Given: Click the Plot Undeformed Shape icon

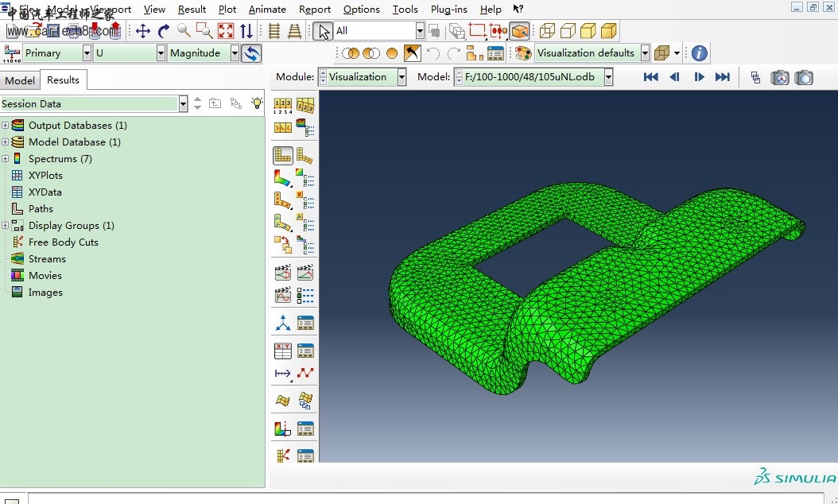Looking at the screenshot, I should click(x=282, y=156).
